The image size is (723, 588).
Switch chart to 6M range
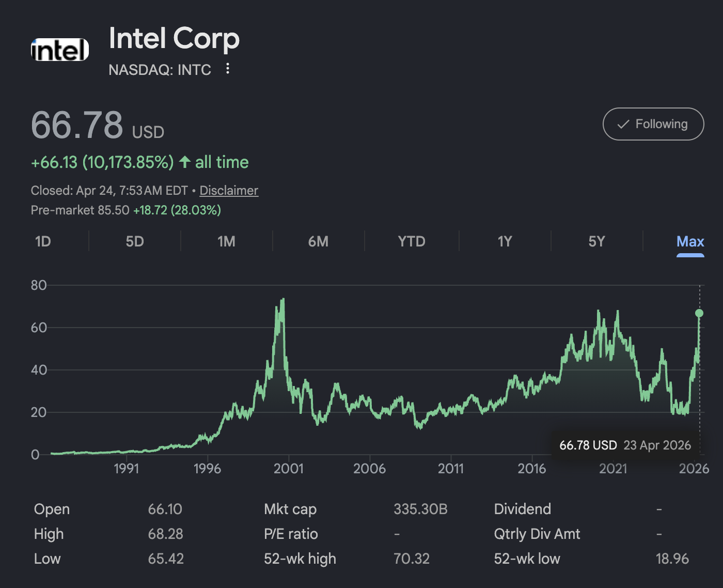[x=318, y=241]
